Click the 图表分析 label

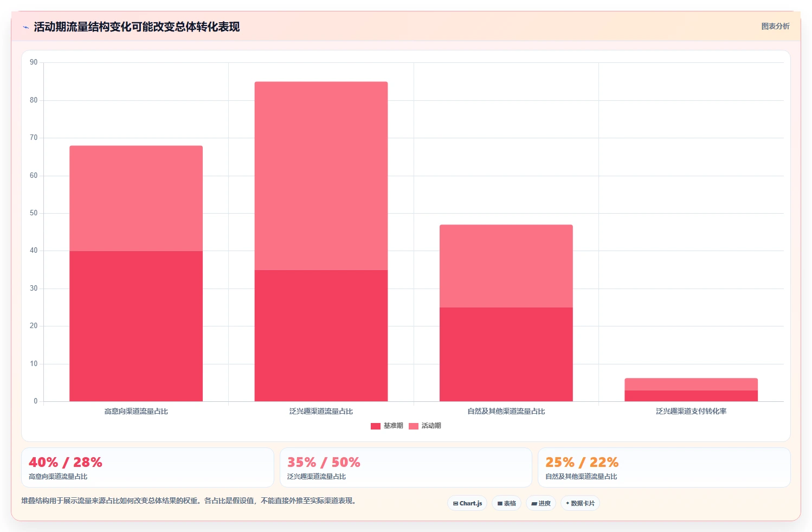(775, 26)
